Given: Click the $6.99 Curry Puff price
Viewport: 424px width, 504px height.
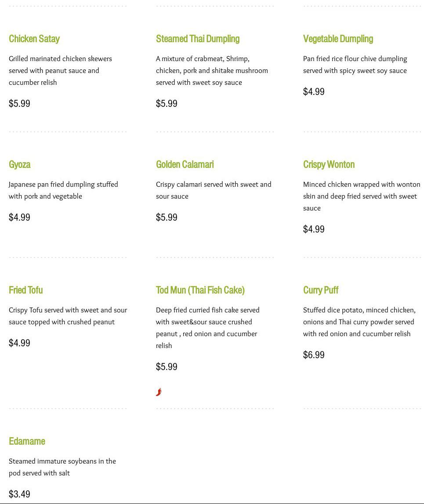Looking at the screenshot, I should click(314, 355).
